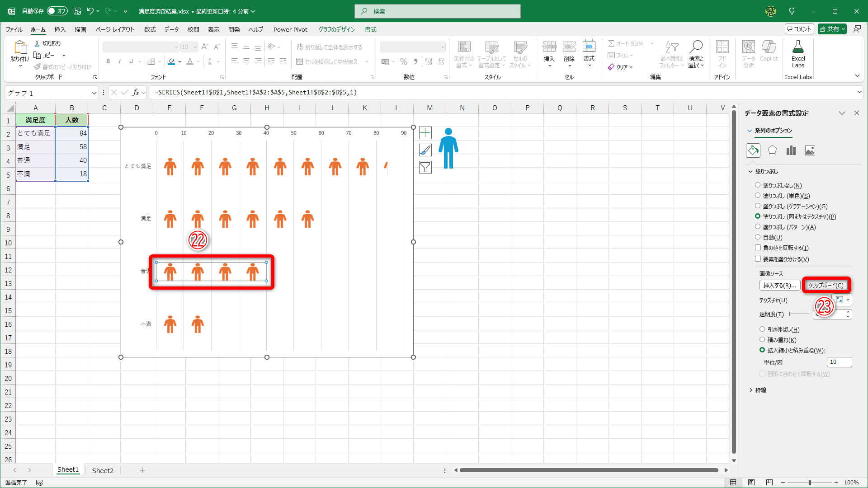Select the Stack radio button
The width and height of the screenshot is (868, 488).
762,340
